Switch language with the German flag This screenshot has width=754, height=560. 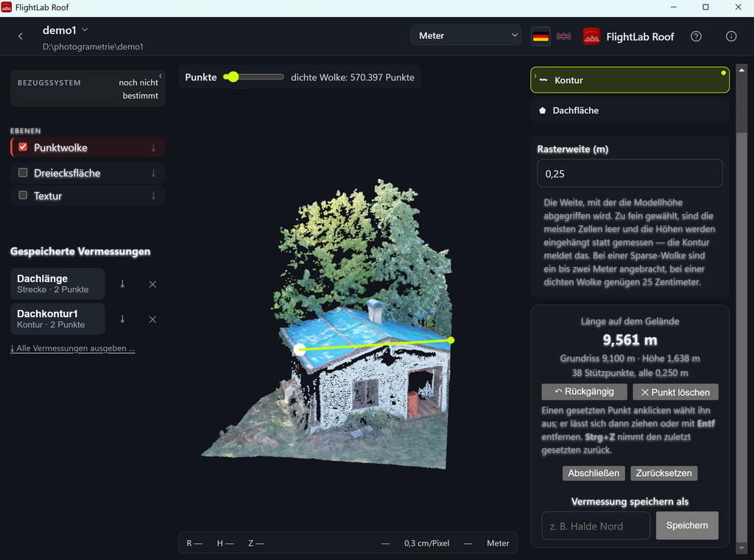540,37
